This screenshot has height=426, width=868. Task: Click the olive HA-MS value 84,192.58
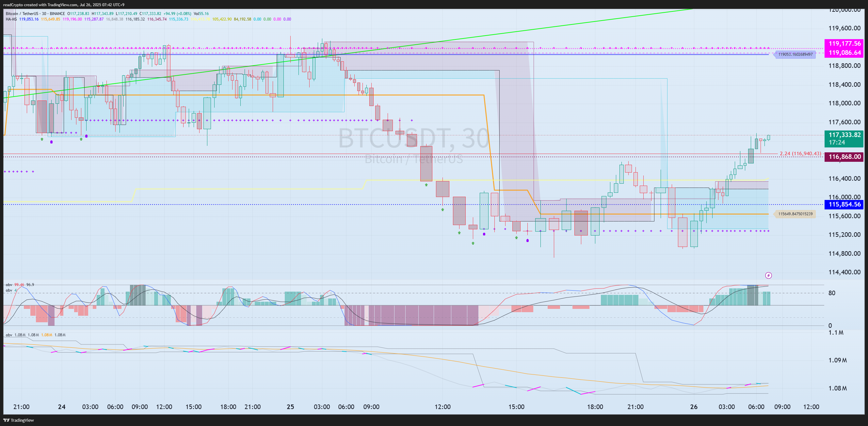point(242,19)
